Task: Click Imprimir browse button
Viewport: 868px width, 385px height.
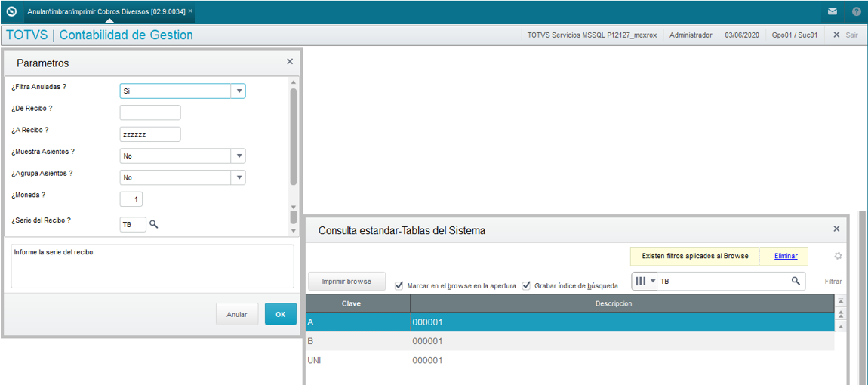Action: [347, 282]
